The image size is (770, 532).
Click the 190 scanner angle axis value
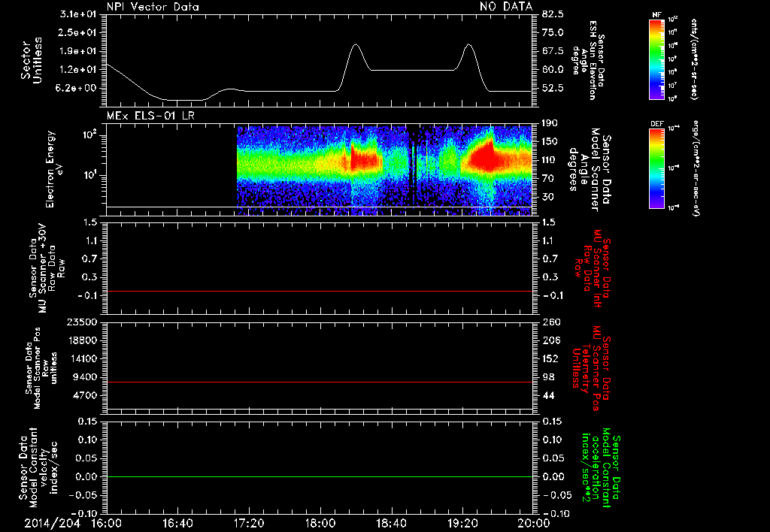[550, 123]
